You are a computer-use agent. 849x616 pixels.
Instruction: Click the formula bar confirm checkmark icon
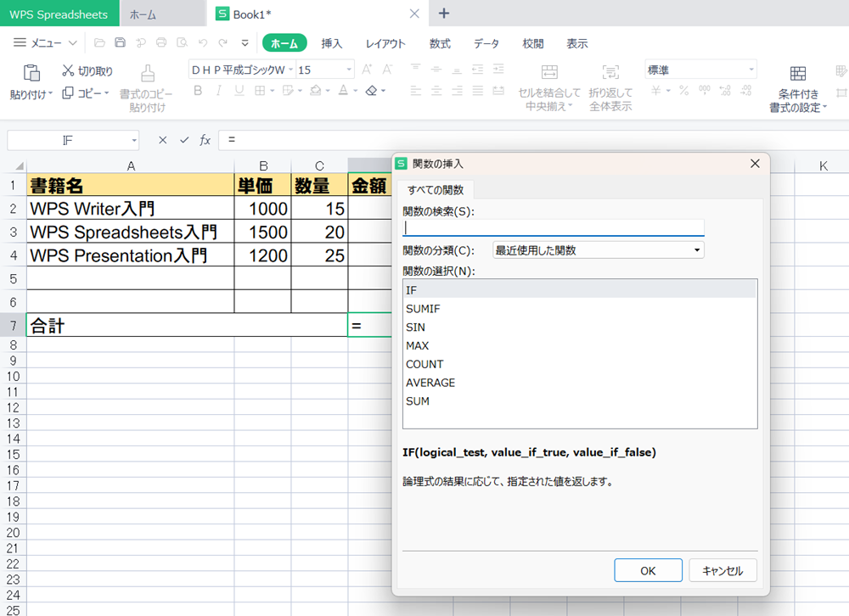pyautogui.click(x=184, y=140)
